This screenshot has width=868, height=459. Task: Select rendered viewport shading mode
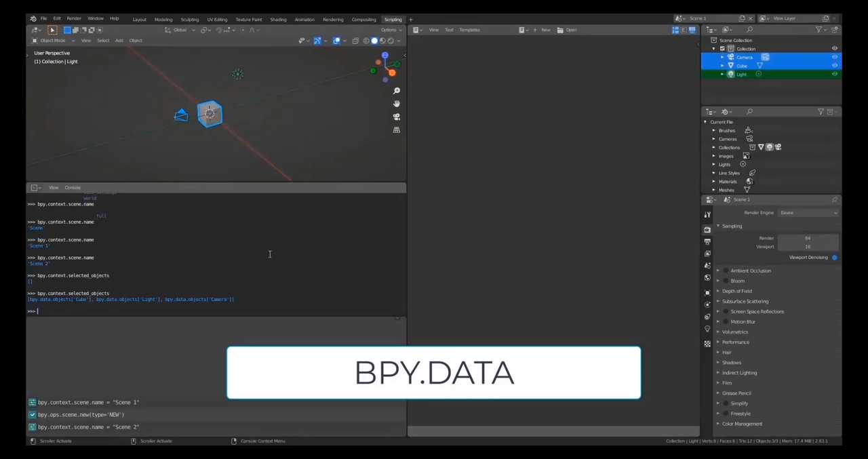pyautogui.click(x=391, y=41)
